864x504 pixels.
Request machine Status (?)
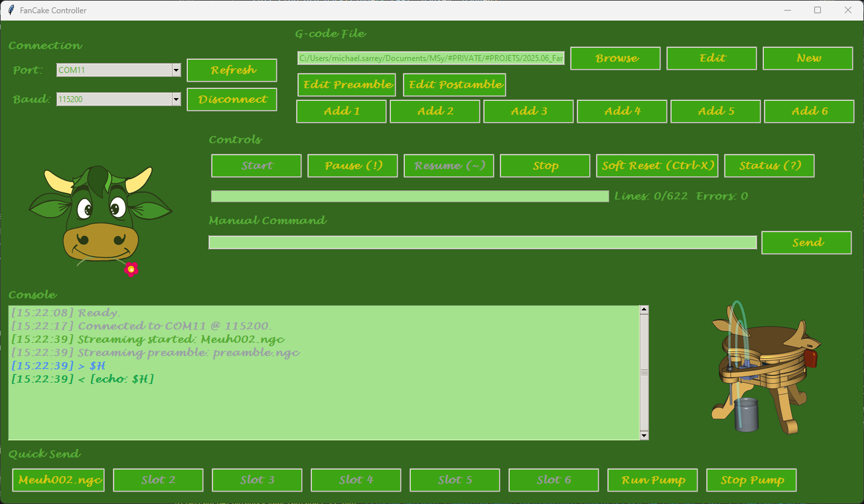768,166
